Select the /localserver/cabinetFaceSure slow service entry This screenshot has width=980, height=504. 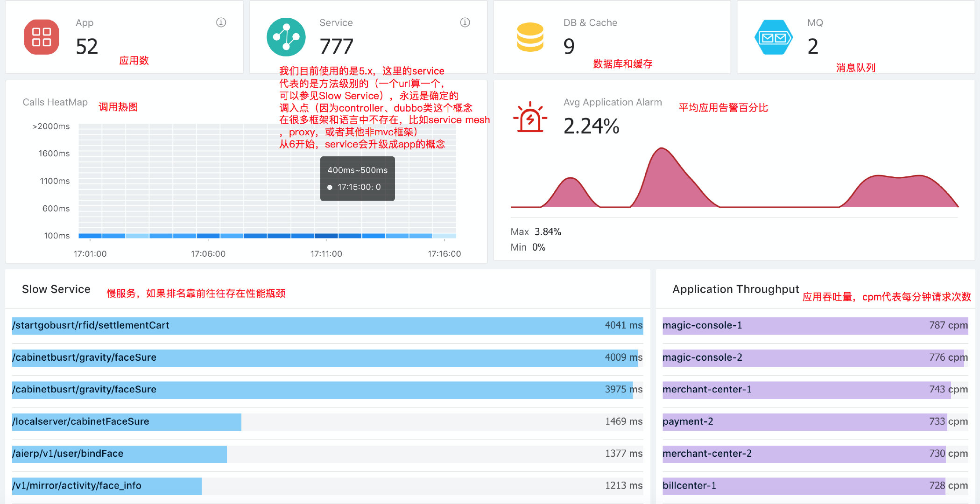pyautogui.click(x=126, y=422)
